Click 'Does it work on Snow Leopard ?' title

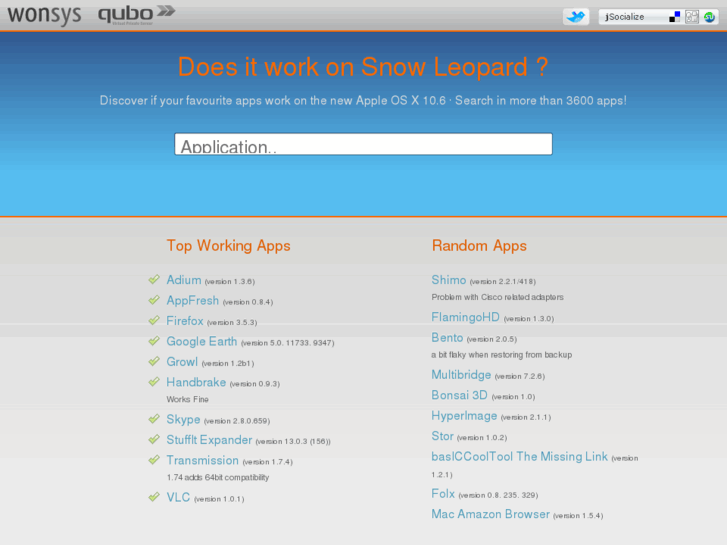click(x=363, y=67)
